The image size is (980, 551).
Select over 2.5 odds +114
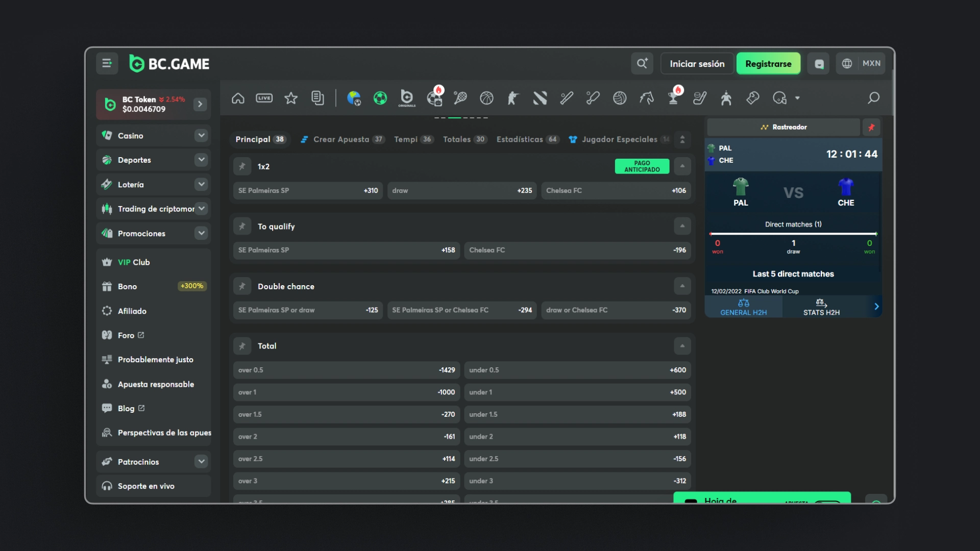347,459
